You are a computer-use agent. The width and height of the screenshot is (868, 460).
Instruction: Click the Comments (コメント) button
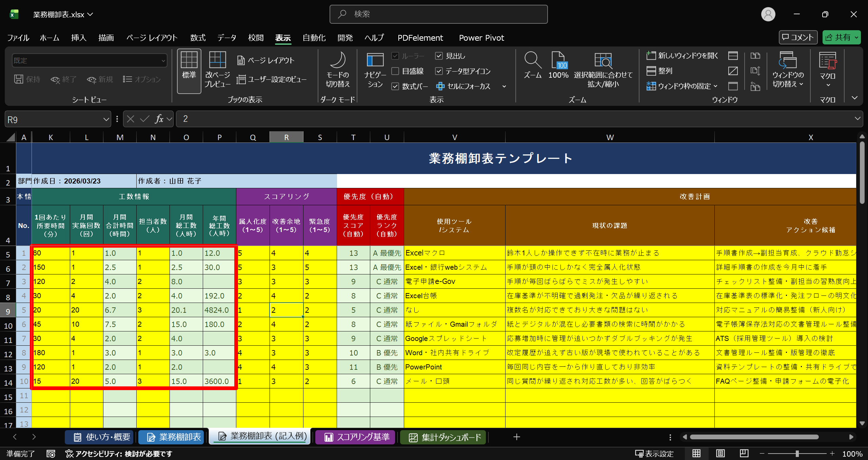[x=798, y=37]
